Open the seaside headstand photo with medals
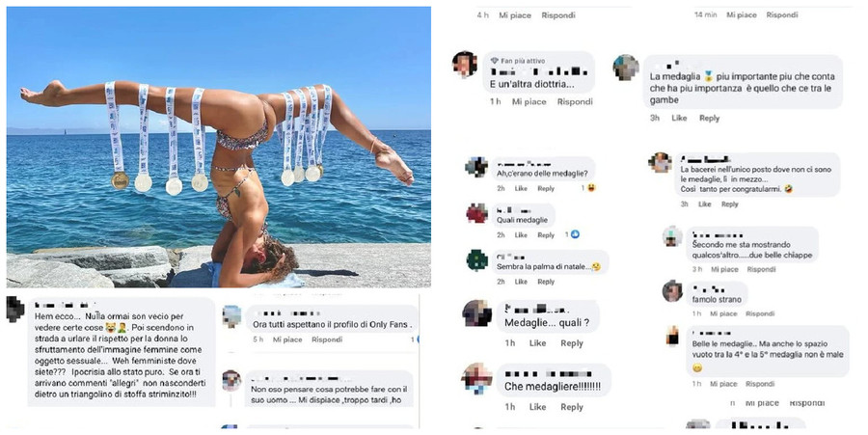The width and height of the screenshot is (868, 435). click(x=218, y=147)
